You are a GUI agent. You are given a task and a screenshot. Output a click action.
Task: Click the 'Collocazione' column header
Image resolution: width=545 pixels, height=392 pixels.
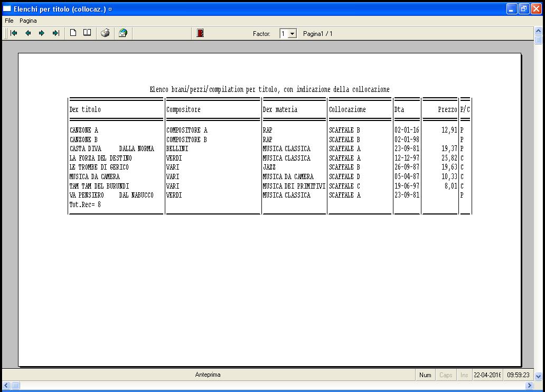point(347,109)
